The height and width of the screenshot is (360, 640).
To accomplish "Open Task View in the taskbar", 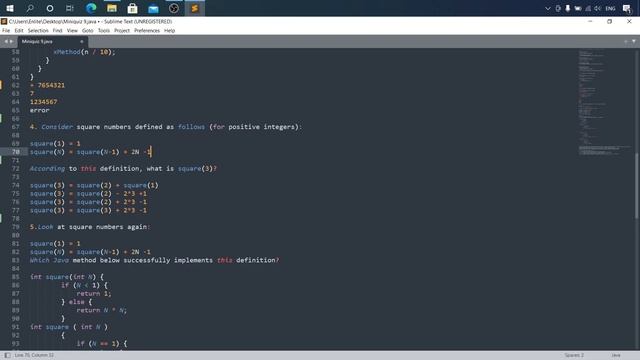I will click(x=70, y=8).
